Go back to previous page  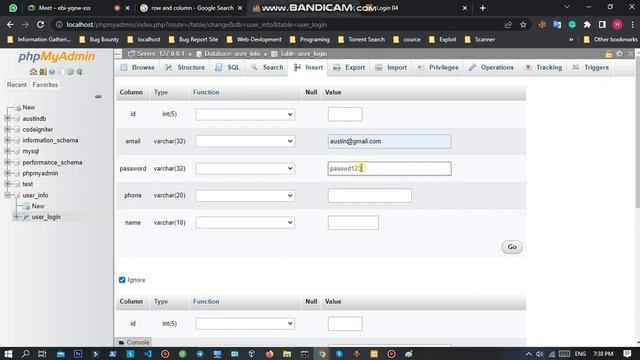(10, 25)
